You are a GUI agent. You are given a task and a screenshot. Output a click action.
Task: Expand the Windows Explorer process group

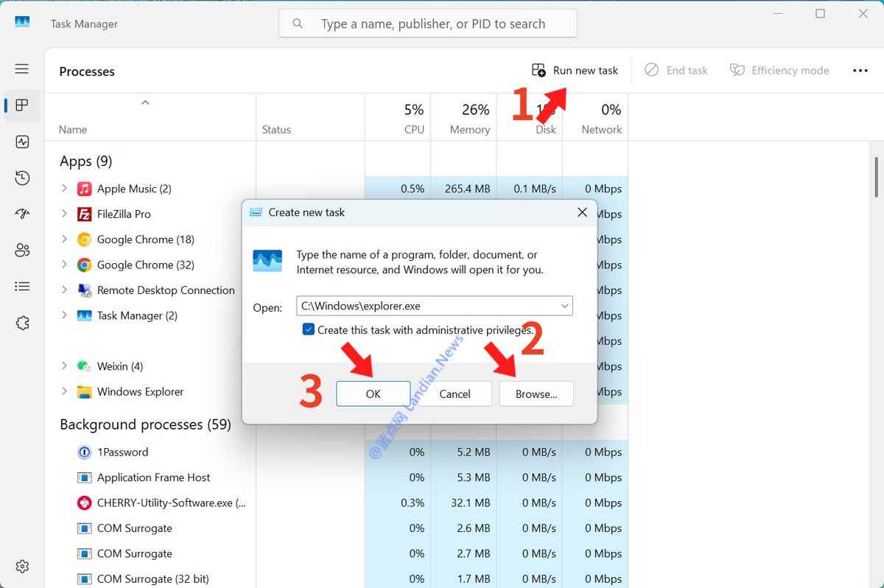(x=64, y=391)
